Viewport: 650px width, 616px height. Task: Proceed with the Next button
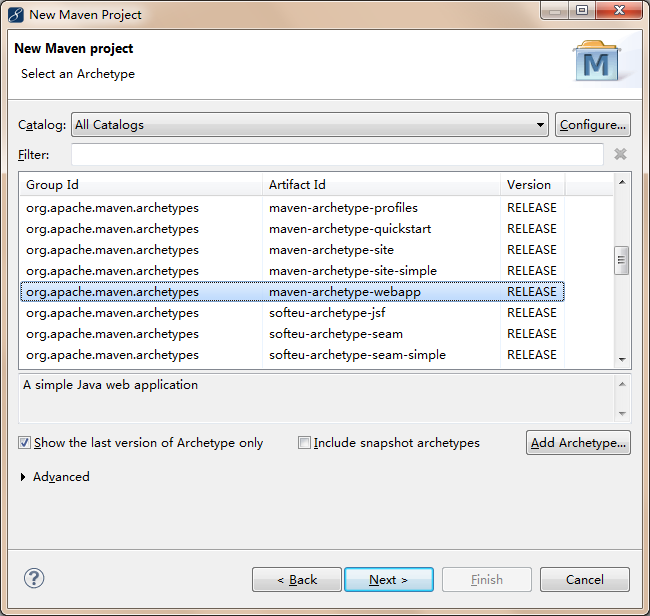[x=389, y=580]
